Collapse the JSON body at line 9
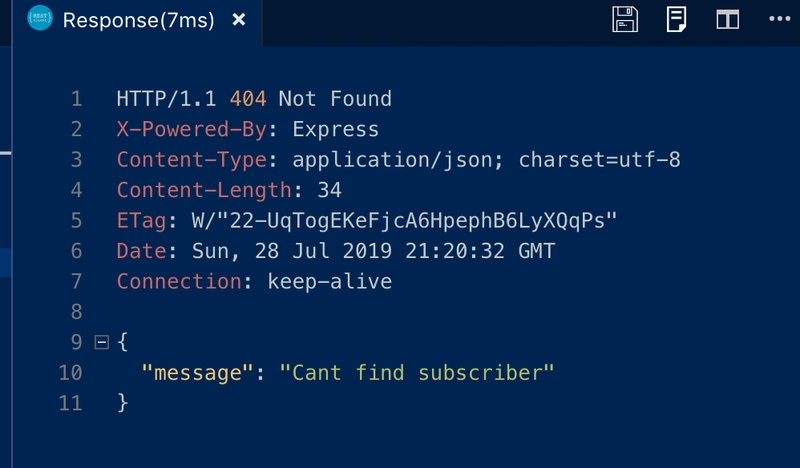This screenshot has width=800, height=468. tap(102, 342)
